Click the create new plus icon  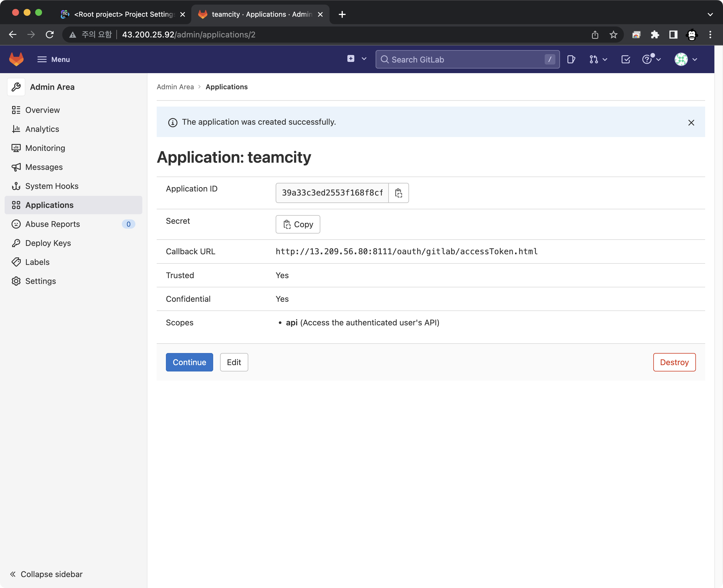pyautogui.click(x=351, y=58)
